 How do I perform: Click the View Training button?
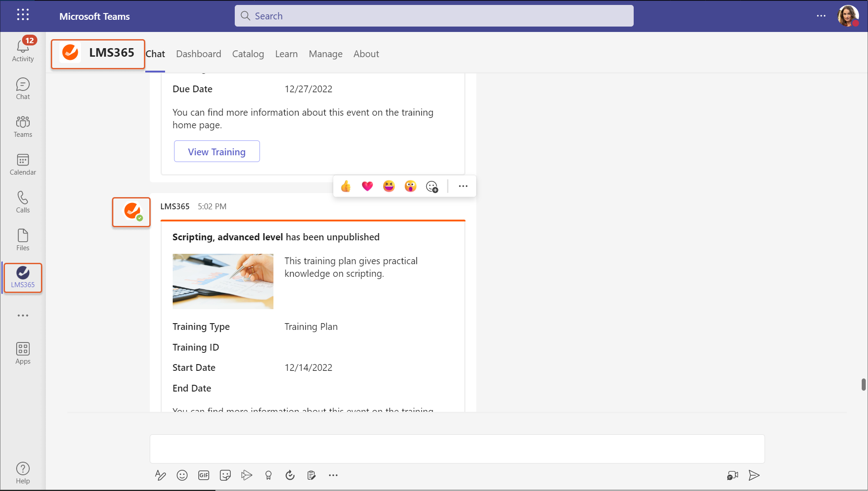(x=217, y=152)
